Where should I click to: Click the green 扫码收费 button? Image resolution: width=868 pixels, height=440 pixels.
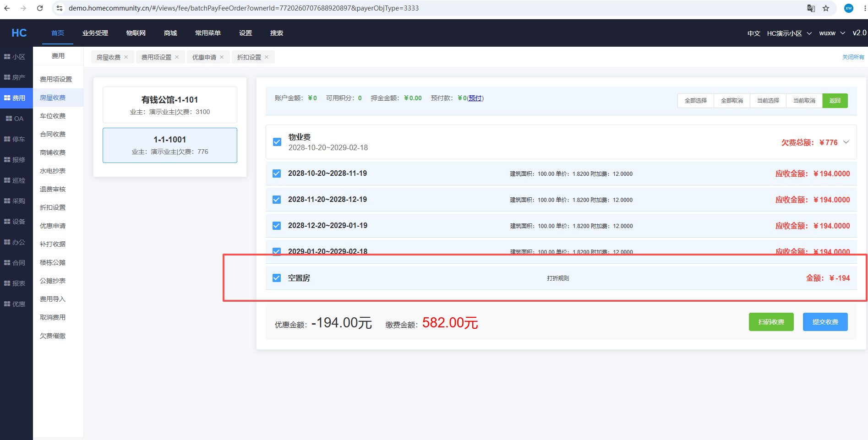771,322
